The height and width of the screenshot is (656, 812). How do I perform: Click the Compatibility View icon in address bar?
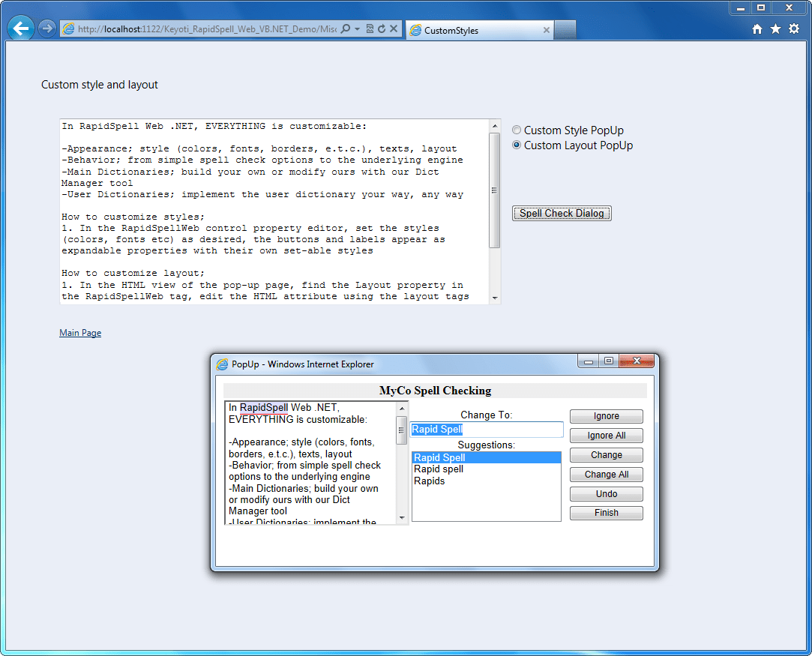(370, 28)
